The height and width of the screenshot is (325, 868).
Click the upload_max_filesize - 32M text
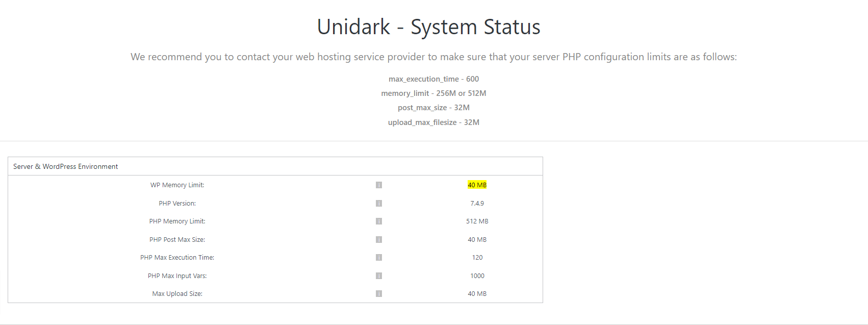(x=434, y=122)
